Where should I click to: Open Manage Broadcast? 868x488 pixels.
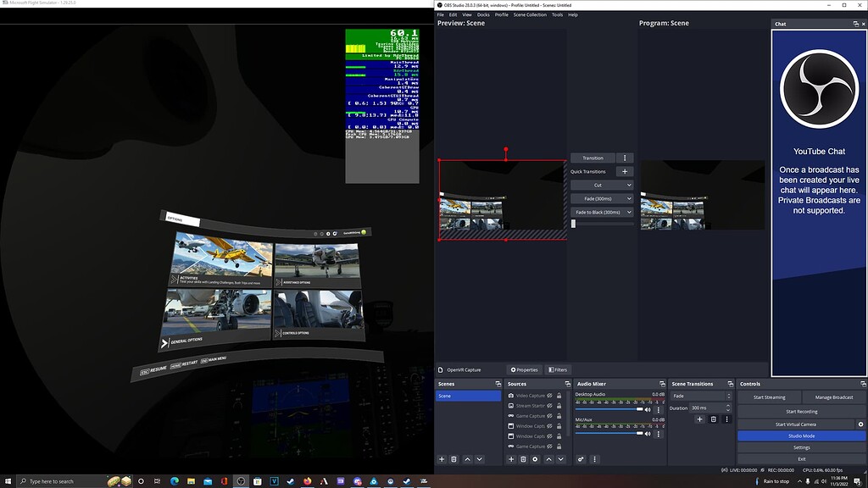[834, 396]
